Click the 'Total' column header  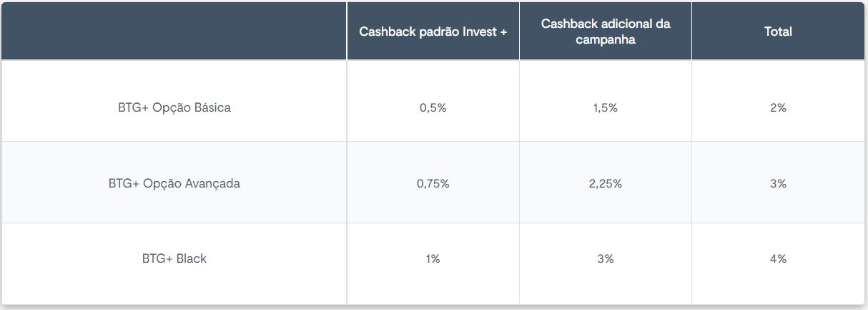pos(778,32)
